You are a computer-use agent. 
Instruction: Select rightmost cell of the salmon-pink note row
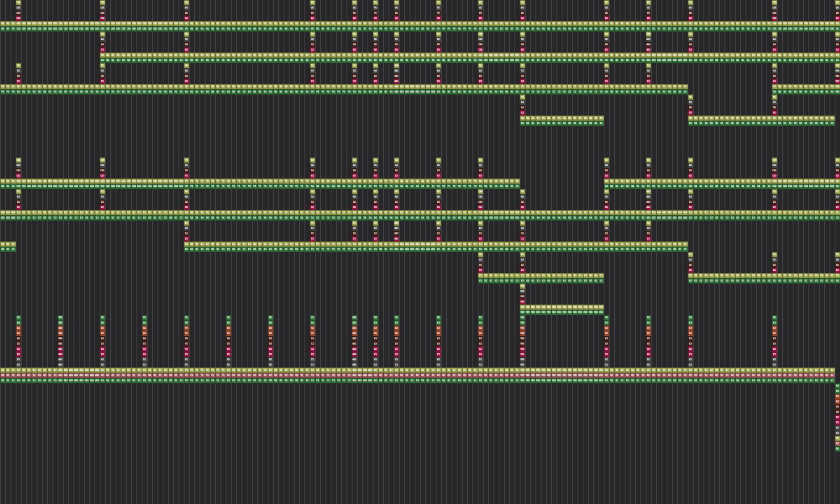[x=832, y=375]
